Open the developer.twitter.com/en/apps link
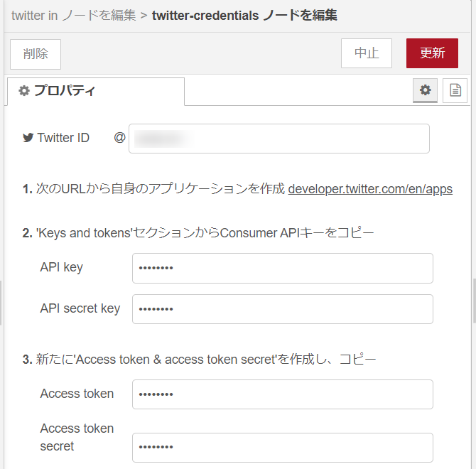476x469 pixels. [370, 189]
